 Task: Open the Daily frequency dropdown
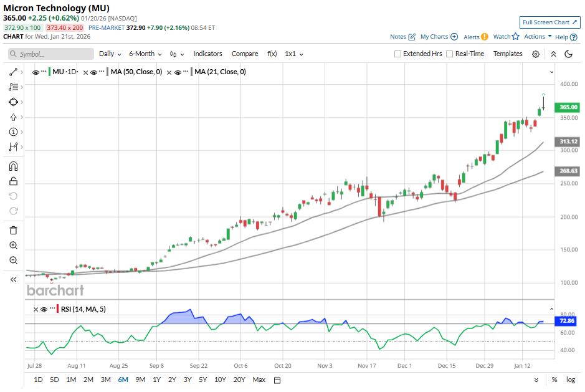[110, 54]
